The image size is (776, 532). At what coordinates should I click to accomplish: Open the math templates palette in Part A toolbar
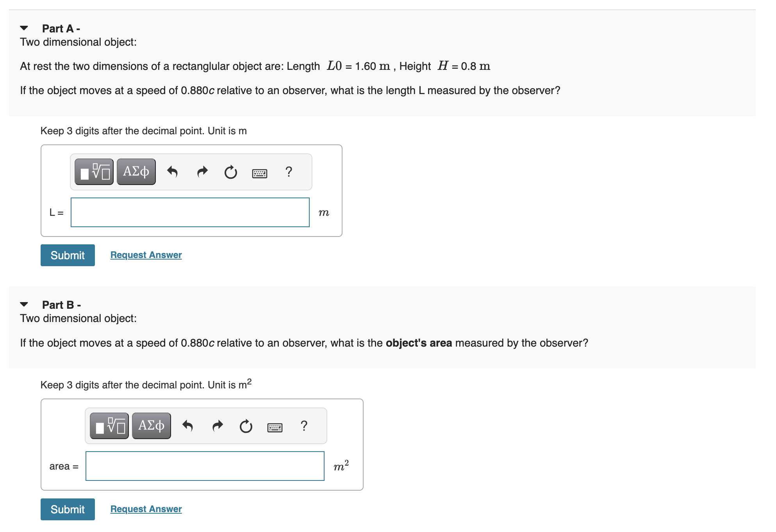[94, 171]
